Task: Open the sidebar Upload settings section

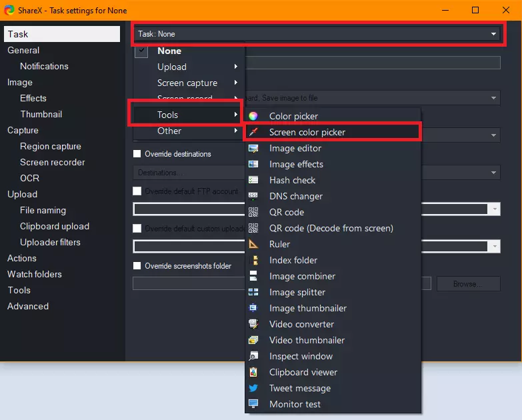Action: [22, 195]
